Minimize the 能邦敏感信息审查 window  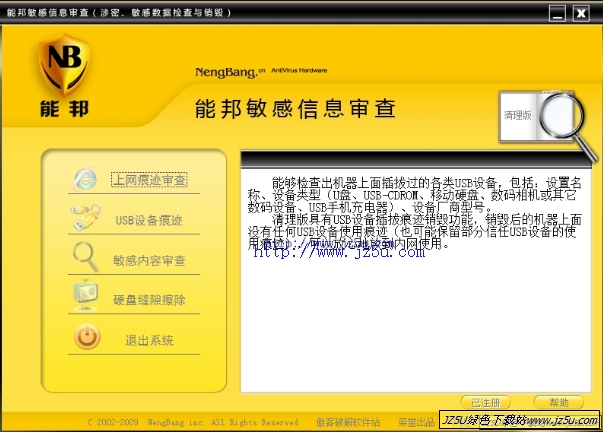click(x=557, y=13)
